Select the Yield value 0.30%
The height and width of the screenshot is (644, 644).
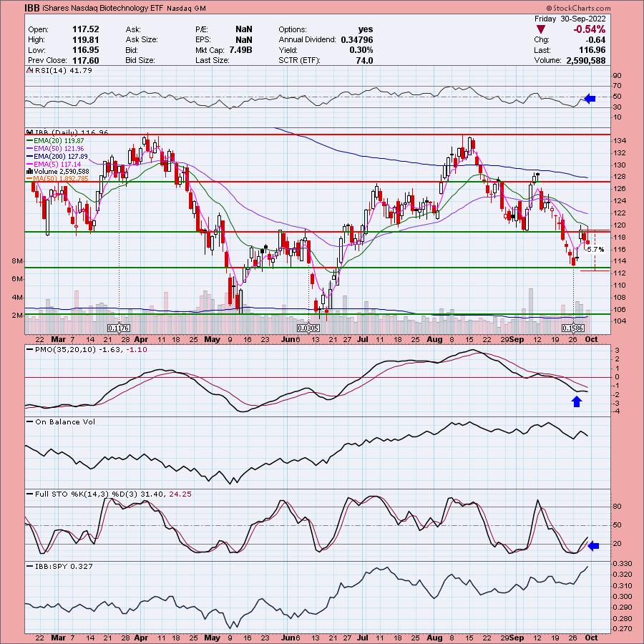point(361,50)
